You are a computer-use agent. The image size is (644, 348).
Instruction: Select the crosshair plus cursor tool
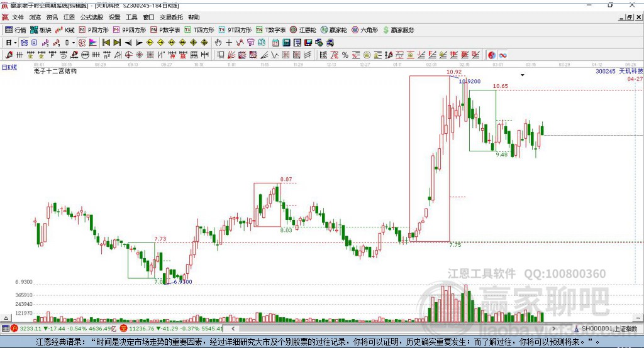point(229,42)
